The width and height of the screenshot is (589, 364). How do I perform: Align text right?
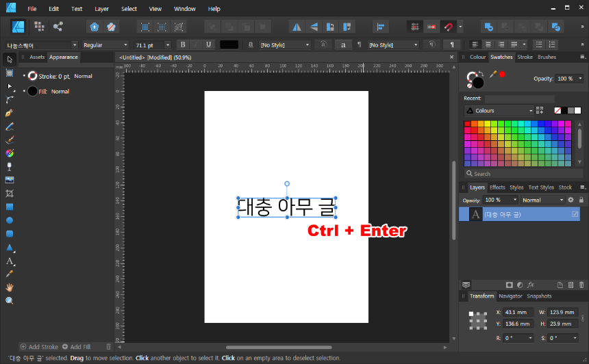click(501, 44)
